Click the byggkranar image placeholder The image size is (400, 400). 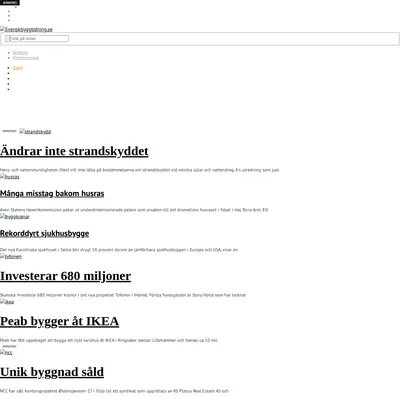(x=15, y=217)
